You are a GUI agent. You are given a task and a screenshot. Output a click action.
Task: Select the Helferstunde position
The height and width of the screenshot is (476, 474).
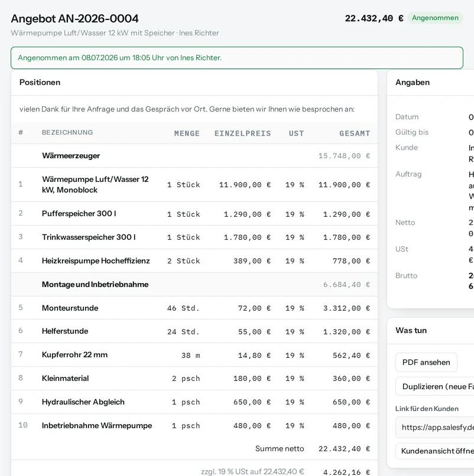click(x=194, y=331)
